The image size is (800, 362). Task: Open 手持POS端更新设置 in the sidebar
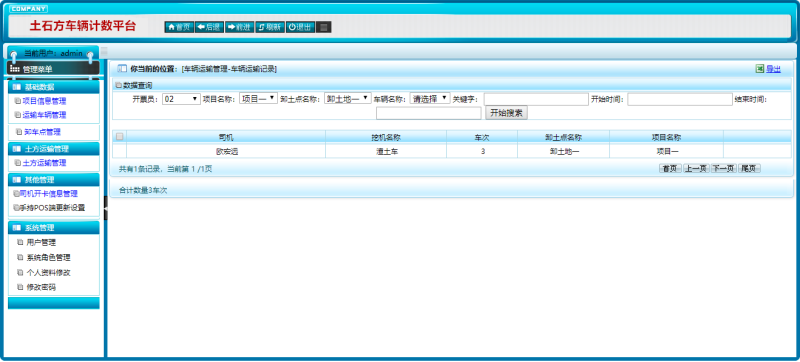pyautogui.click(x=52, y=208)
